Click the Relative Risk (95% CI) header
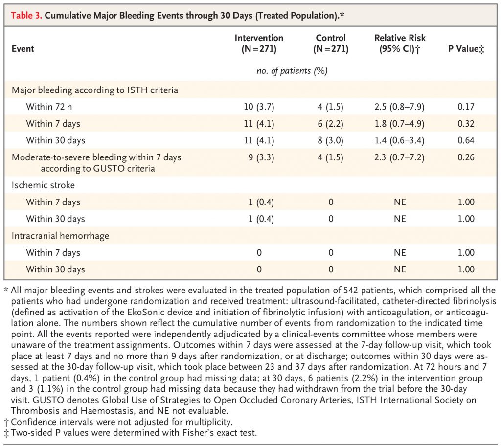The width and height of the screenshot is (501, 448). coord(400,44)
